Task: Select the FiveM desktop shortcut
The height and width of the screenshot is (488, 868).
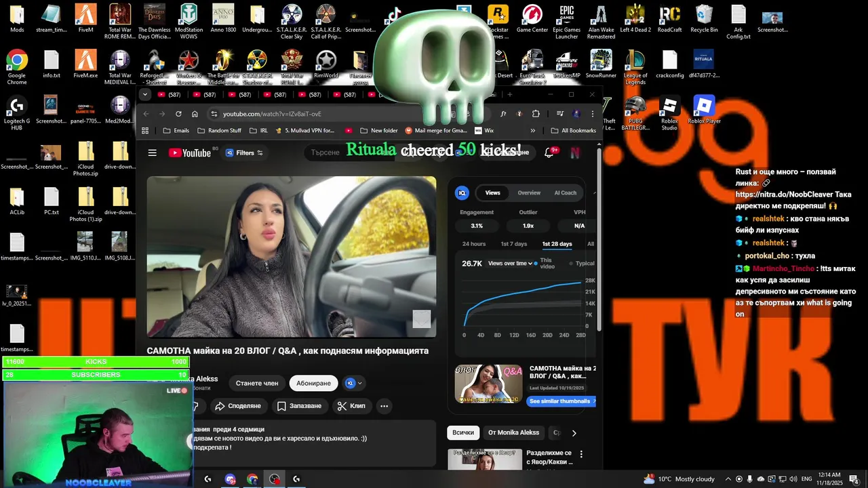Action: pos(85,18)
